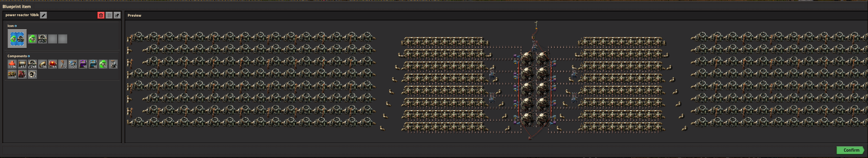Click the 'Icon' section label

(x=11, y=26)
